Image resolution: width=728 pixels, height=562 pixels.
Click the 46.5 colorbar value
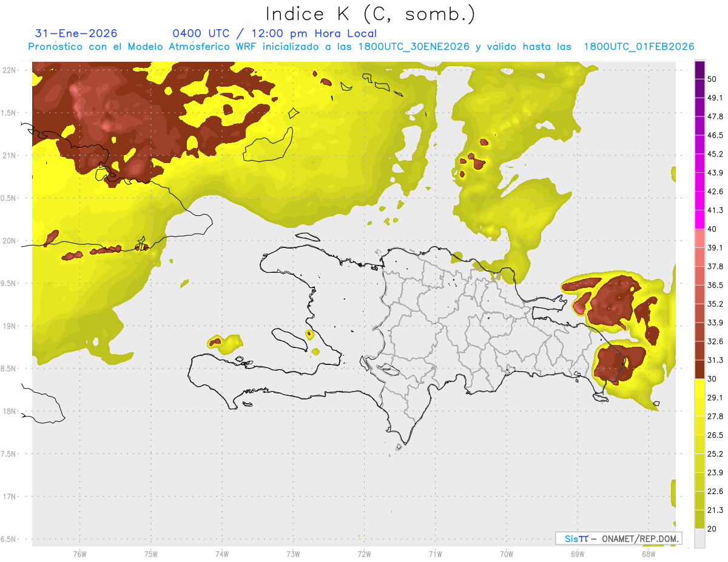(715, 135)
